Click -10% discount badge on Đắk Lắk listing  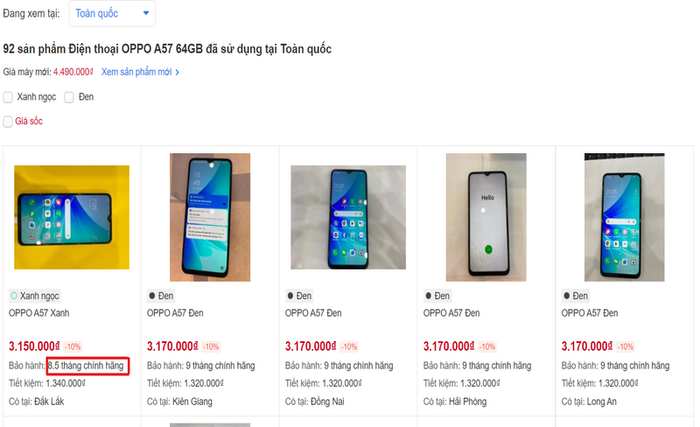(x=73, y=347)
